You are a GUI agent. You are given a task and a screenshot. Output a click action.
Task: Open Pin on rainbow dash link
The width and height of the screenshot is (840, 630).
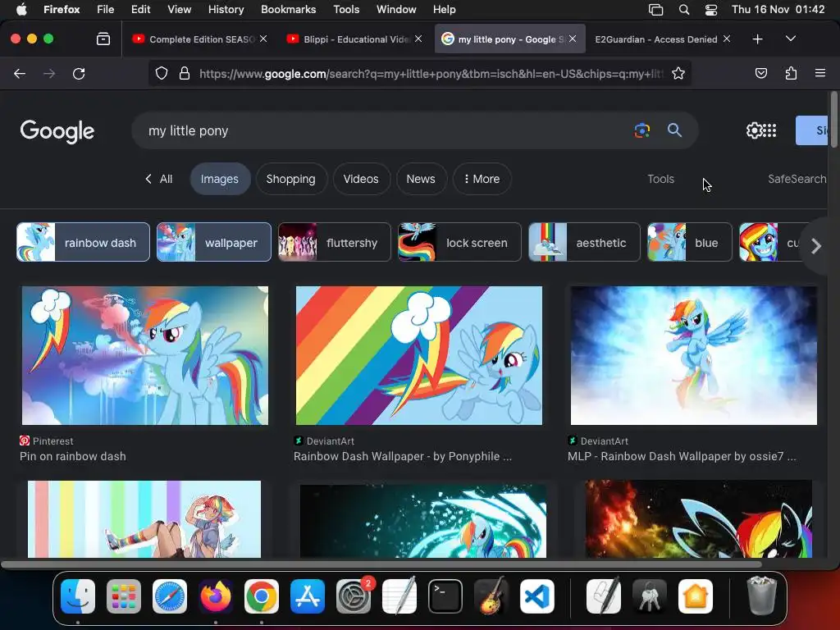pyautogui.click(x=73, y=456)
